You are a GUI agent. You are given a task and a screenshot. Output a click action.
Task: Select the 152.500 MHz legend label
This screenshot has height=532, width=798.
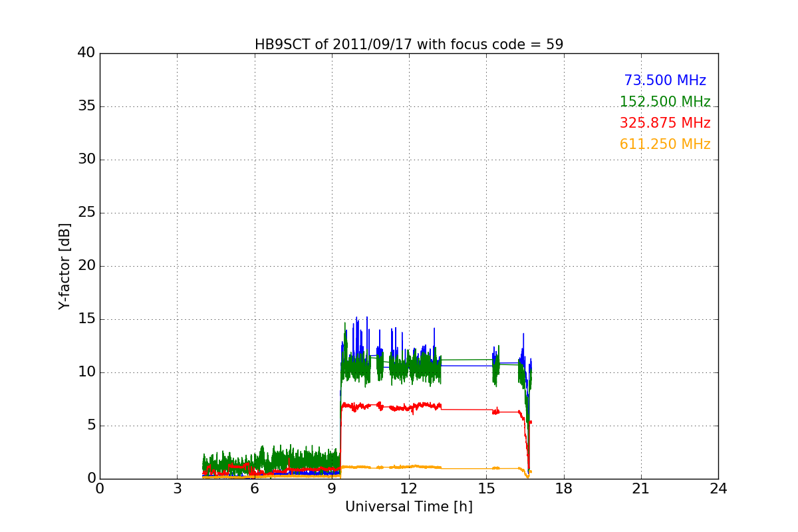click(665, 102)
